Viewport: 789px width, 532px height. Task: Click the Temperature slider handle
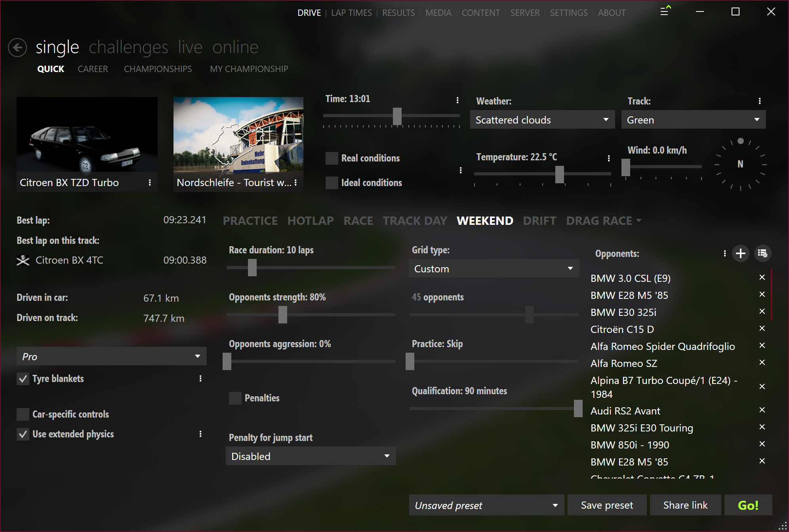(560, 174)
